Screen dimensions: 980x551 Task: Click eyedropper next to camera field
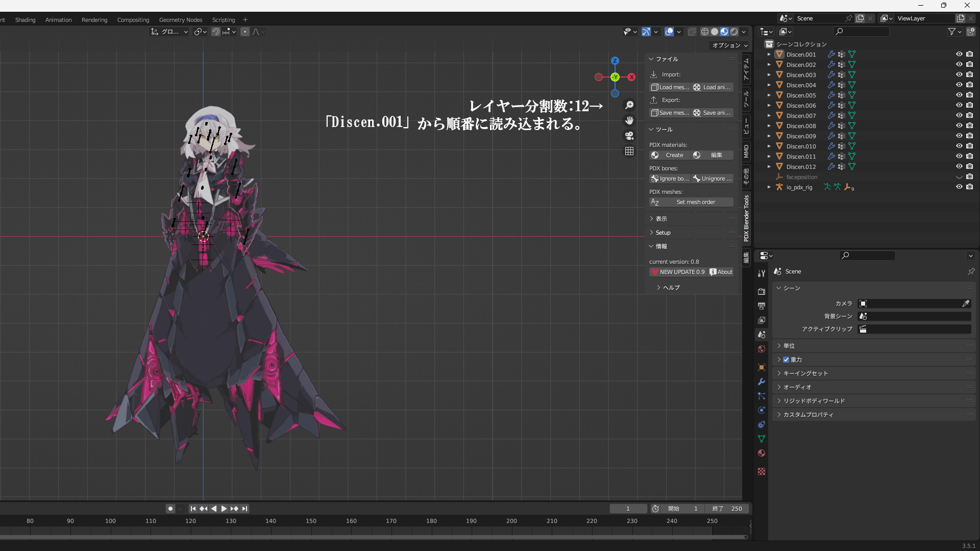pos(966,304)
